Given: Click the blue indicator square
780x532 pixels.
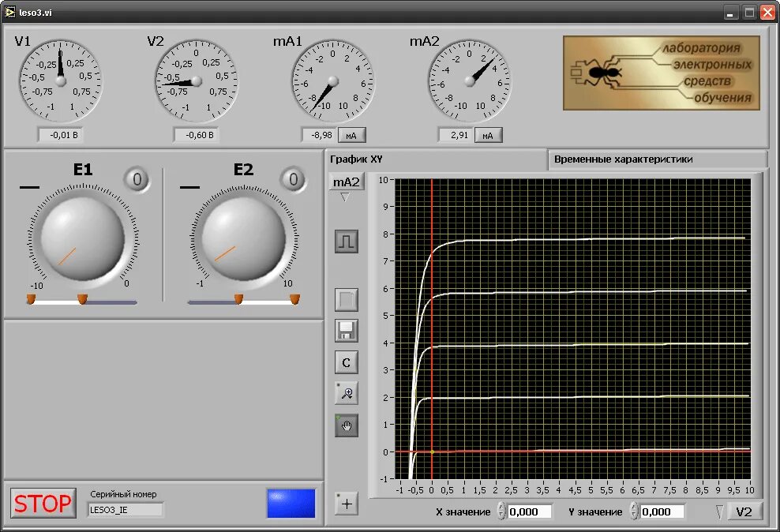Looking at the screenshot, I should [291, 503].
